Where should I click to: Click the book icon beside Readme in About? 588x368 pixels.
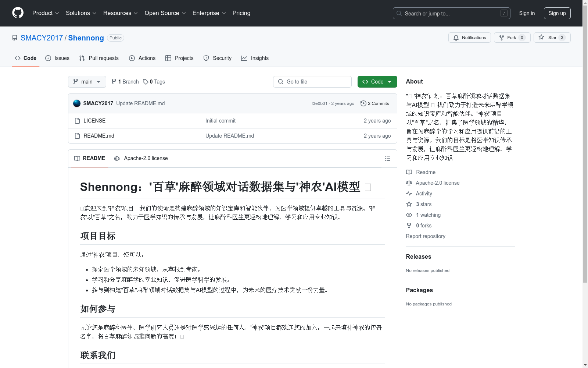[x=409, y=172]
